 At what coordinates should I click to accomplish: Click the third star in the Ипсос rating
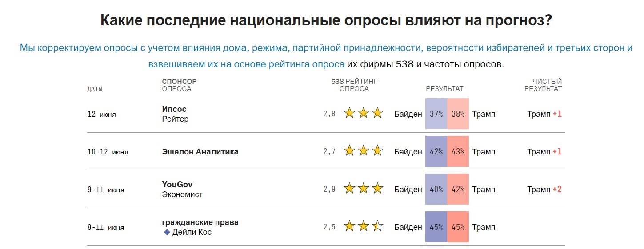point(377,113)
